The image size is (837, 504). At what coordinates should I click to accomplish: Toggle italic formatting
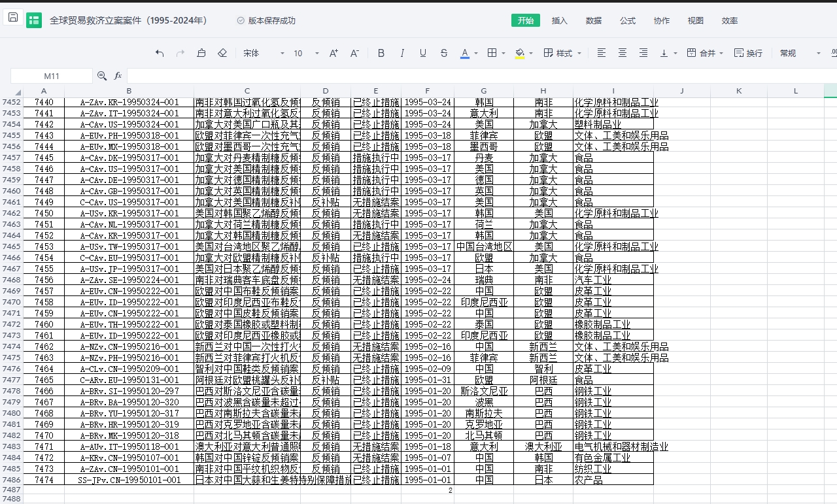pos(402,53)
